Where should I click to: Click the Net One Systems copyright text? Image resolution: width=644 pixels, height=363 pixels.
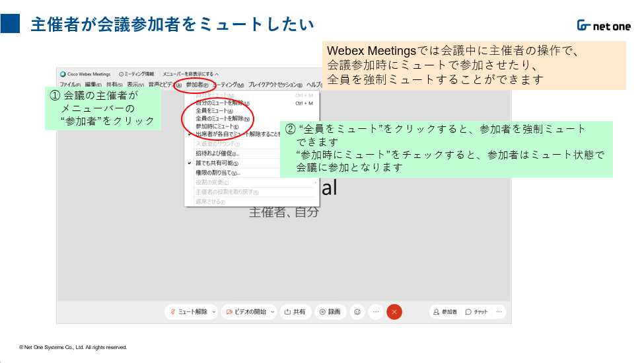click(x=73, y=347)
